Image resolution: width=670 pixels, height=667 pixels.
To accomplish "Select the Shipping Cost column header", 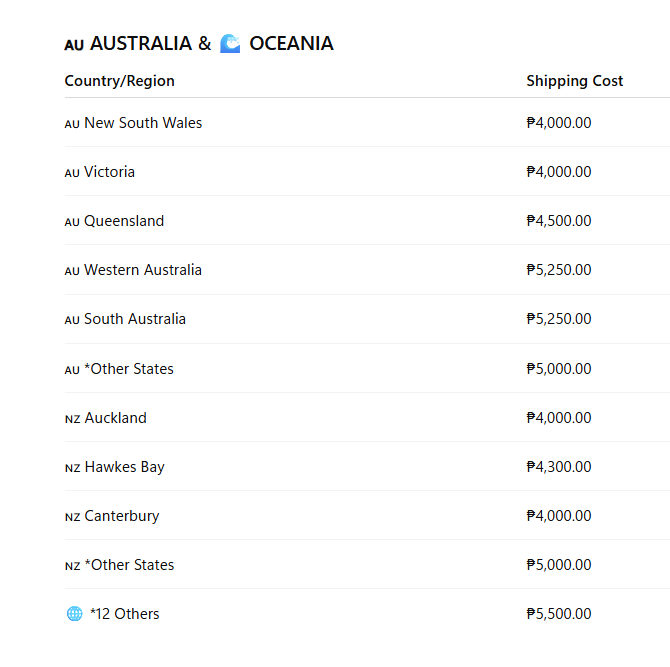I will (575, 81).
